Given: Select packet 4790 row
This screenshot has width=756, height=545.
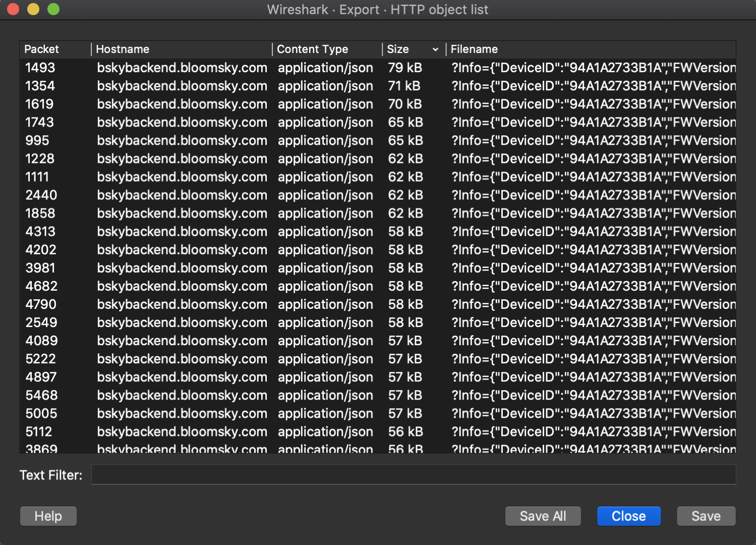Looking at the screenshot, I should [x=378, y=304].
